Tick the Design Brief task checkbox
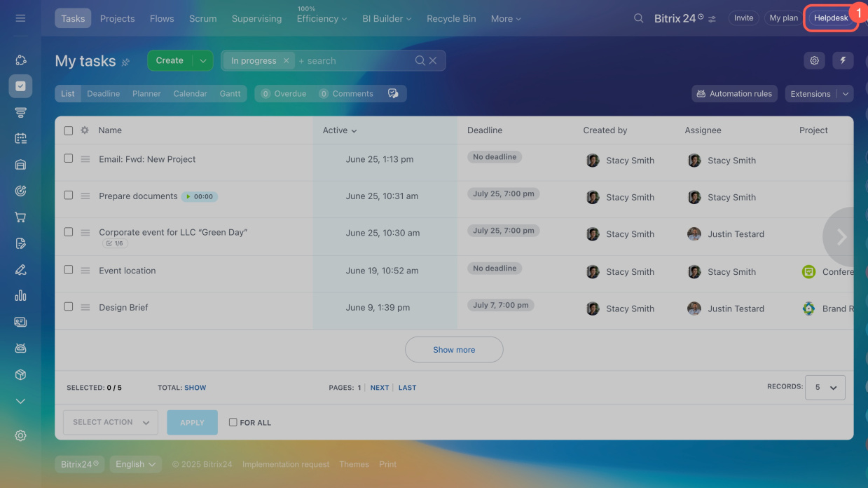 [69, 306]
